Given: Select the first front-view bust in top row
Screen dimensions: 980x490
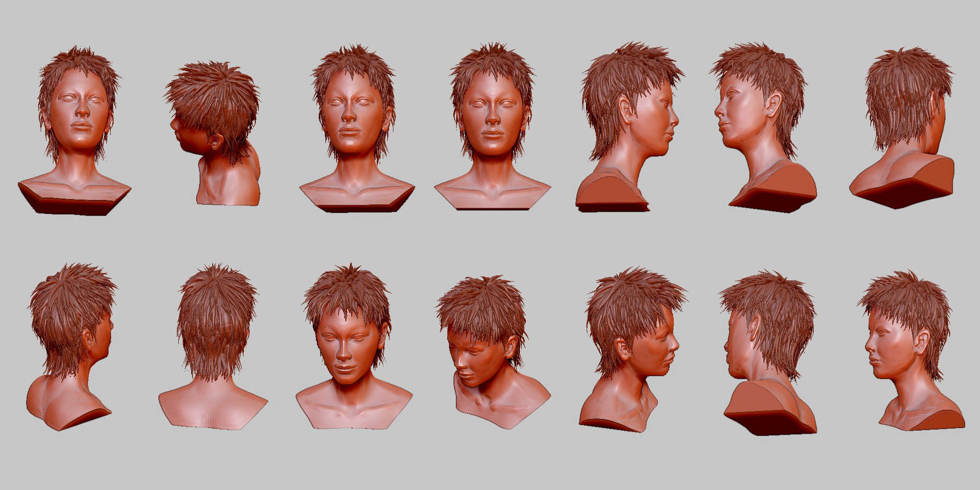Looking at the screenshot, I should [x=75, y=130].
